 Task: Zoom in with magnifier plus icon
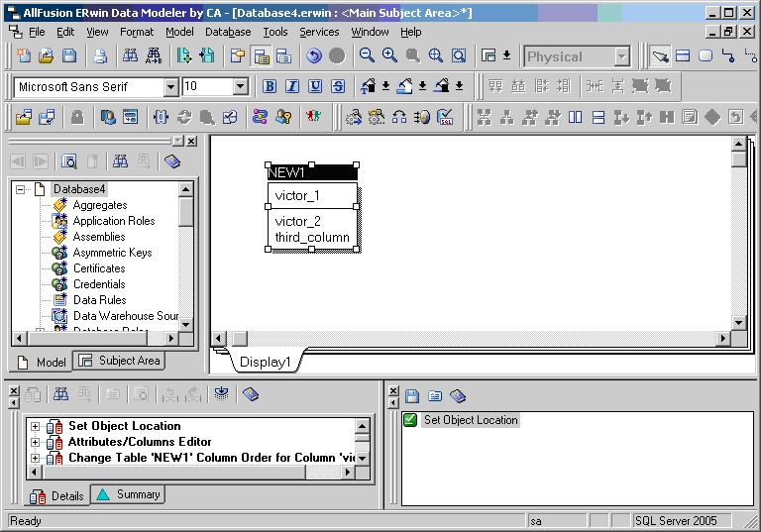389,55
